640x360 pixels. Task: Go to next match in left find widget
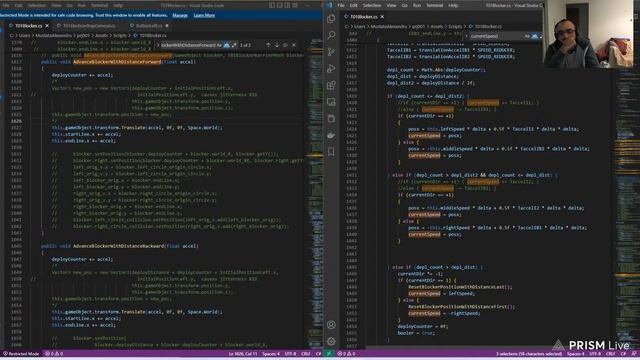click(277, 45)
